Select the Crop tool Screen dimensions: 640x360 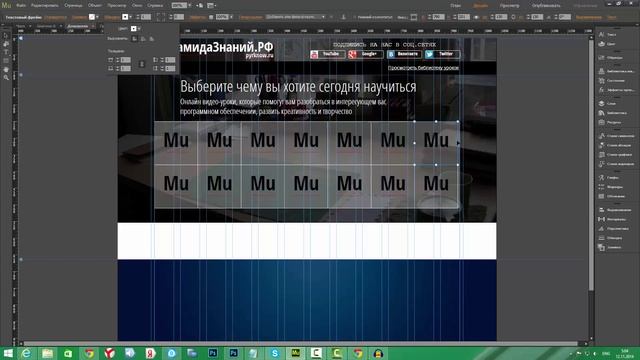6,44
